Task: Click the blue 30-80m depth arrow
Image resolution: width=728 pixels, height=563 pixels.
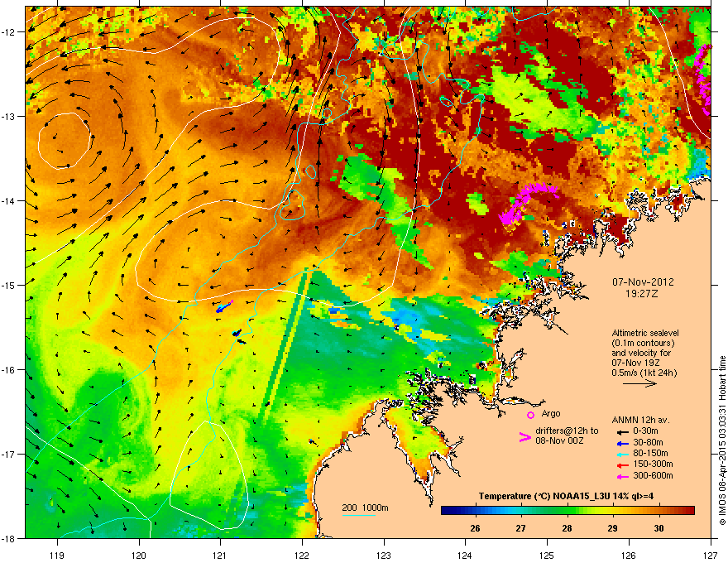Action: [x=622, y=443]
